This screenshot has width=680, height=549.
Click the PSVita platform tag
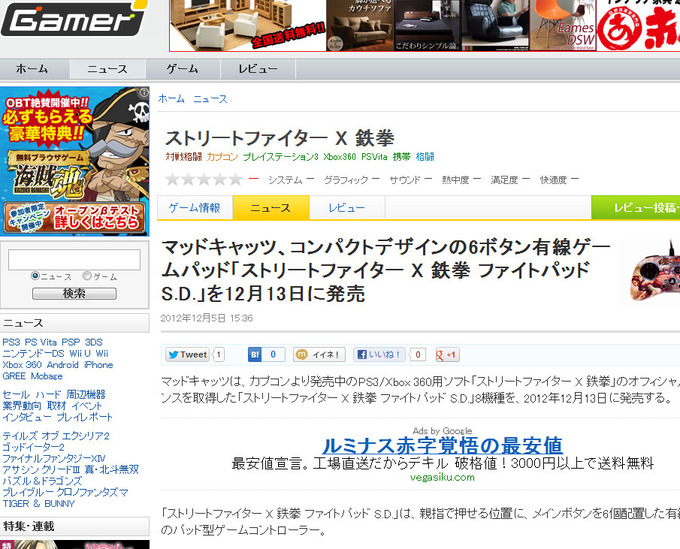(374, 157)
